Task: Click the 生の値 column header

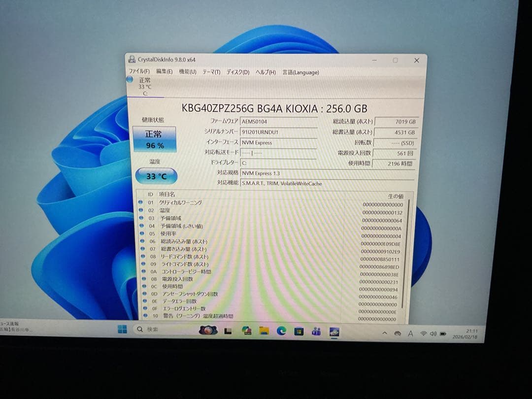Action: 396,196
